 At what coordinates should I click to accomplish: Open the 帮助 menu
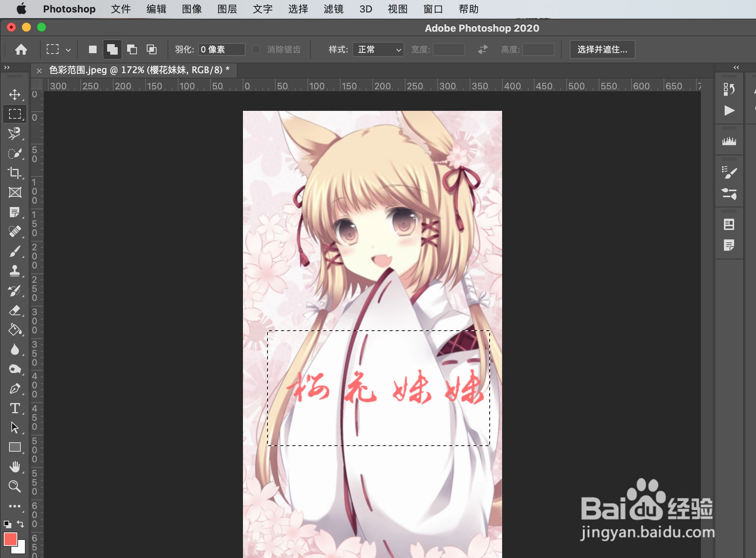469,9
